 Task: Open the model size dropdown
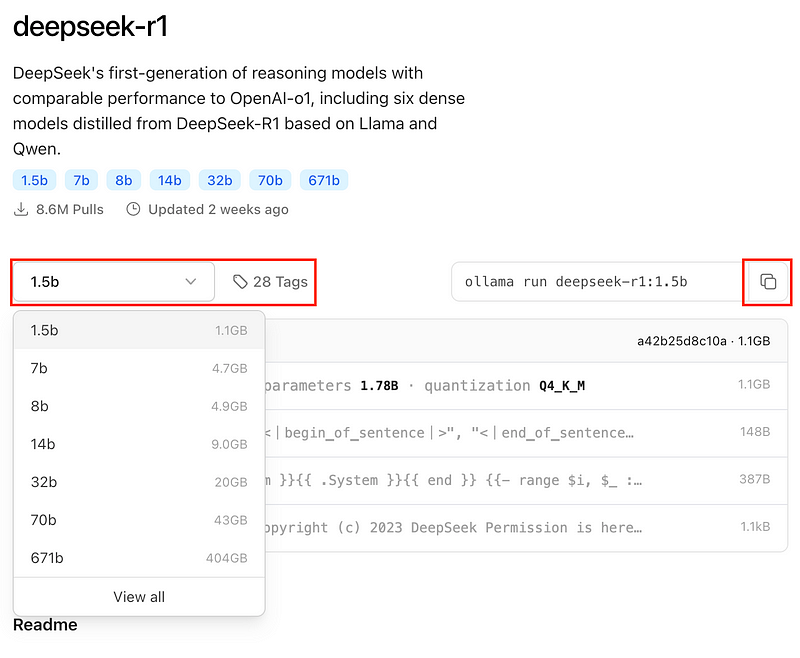[112, 282]
